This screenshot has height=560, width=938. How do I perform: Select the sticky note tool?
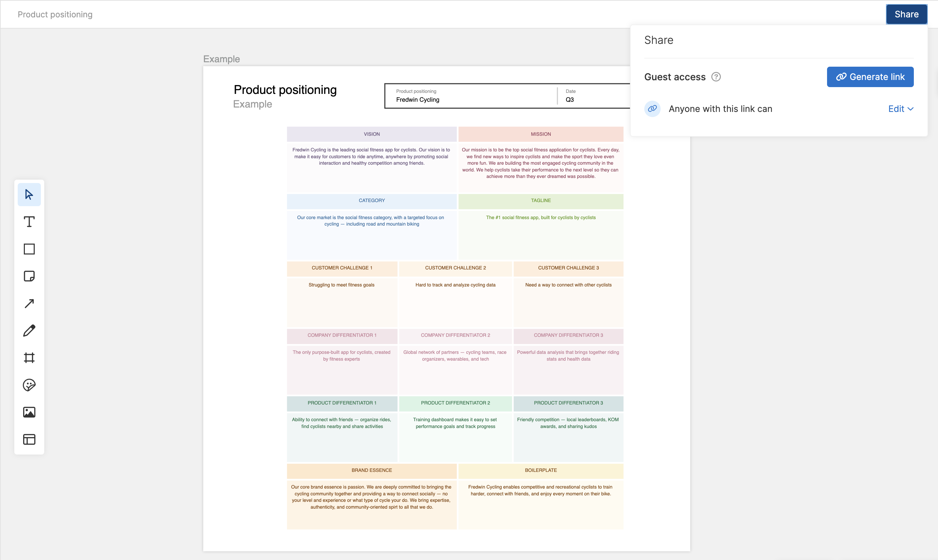[29, 276]
